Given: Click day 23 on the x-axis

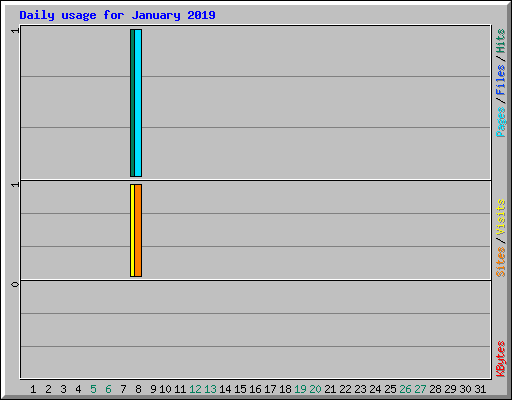Looking at the screenshot, I should tap(360, 389).
